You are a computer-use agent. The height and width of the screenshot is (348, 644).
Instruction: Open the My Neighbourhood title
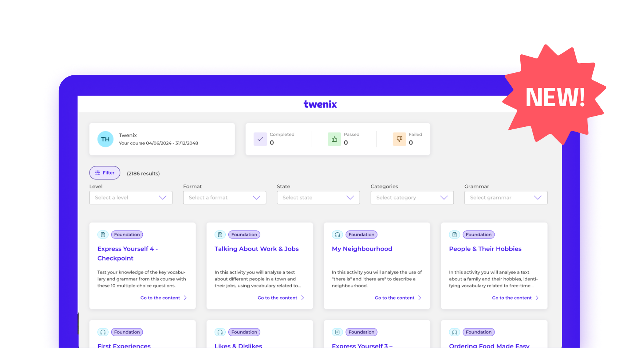coord(362,249)
